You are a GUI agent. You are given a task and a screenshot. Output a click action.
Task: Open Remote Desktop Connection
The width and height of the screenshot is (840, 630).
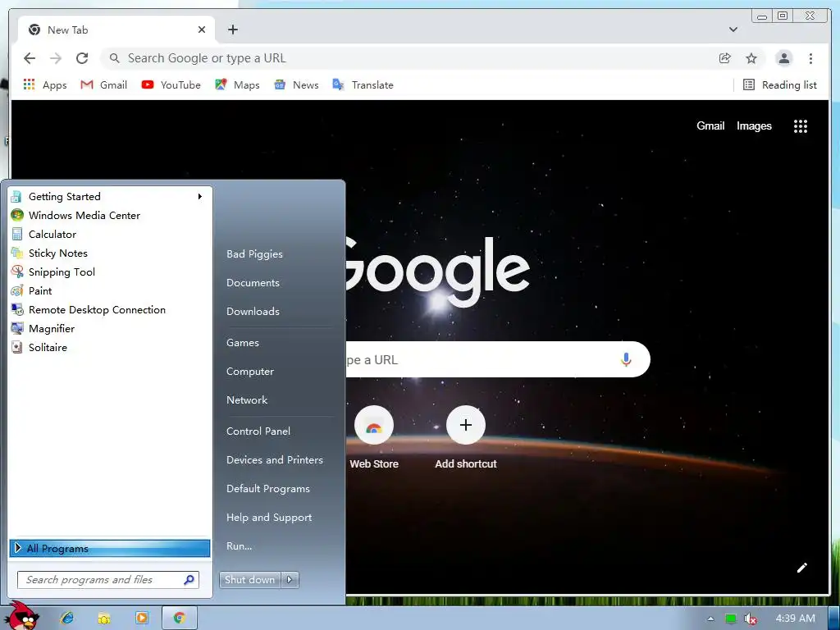tap(109, 309)
